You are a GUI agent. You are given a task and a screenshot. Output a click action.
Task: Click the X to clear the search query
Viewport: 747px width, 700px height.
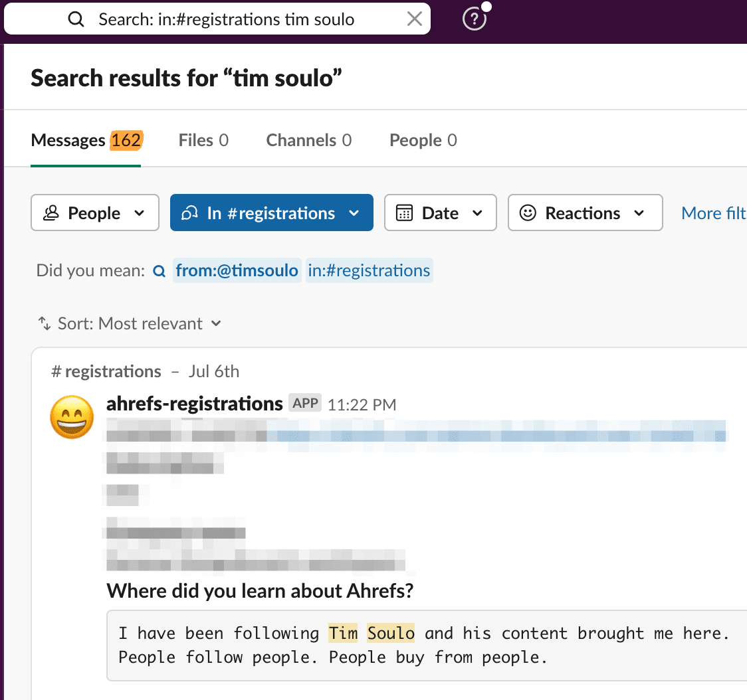(x=414, y=19)
